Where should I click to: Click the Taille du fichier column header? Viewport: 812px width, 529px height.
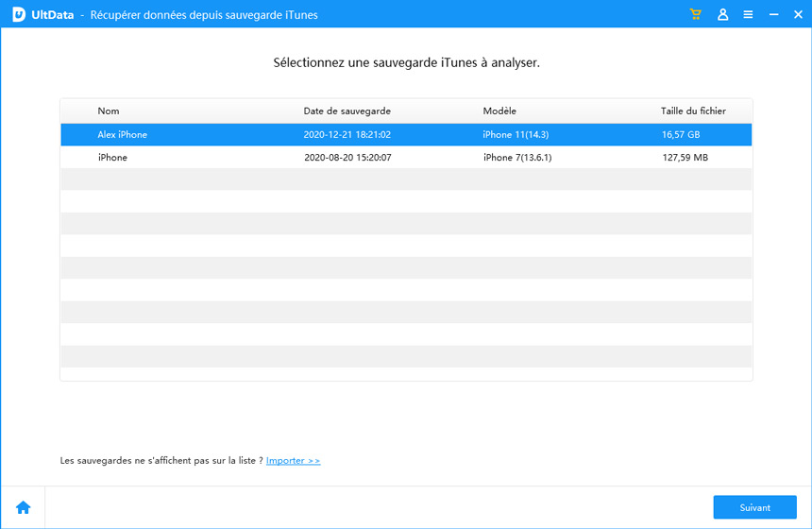coord(693,111)
